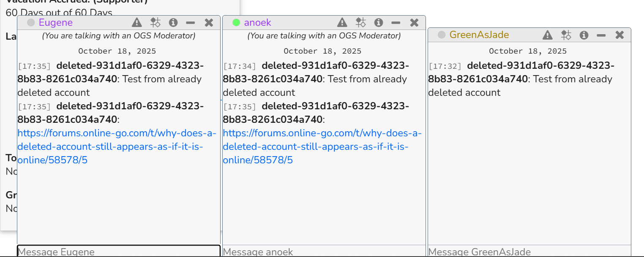Image resolution: width=644 pixels, height=257 pixels.
Task: Open forum link in Eugene chat
Action: click(x=116, y=146)
